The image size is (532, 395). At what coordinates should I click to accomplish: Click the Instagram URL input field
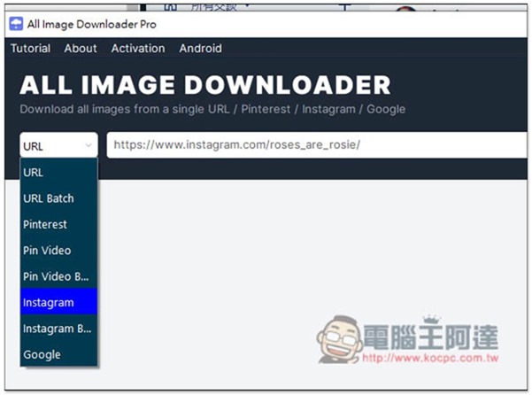[x=317, y=145]
